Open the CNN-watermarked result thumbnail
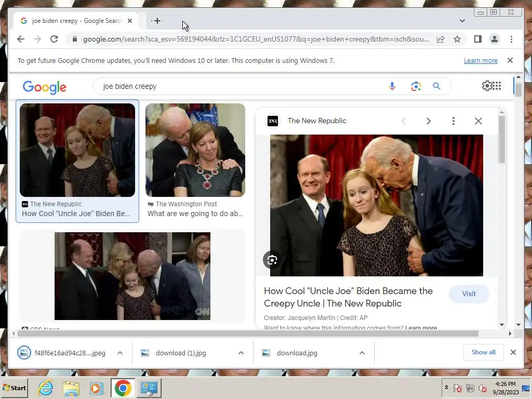 click(132, 276)
